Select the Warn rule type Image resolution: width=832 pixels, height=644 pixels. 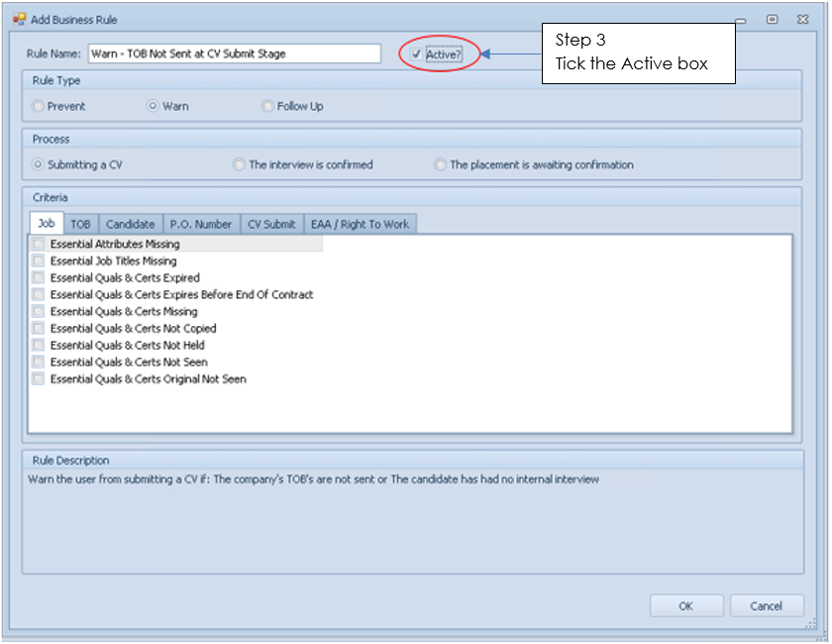[154, 106]
